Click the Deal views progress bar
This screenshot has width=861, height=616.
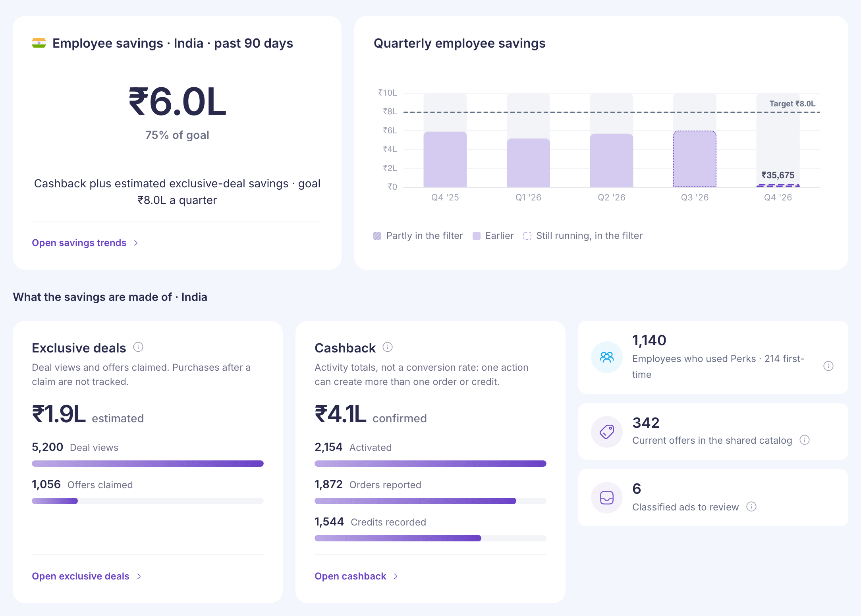pyautogui.click(x=148, y=464)
